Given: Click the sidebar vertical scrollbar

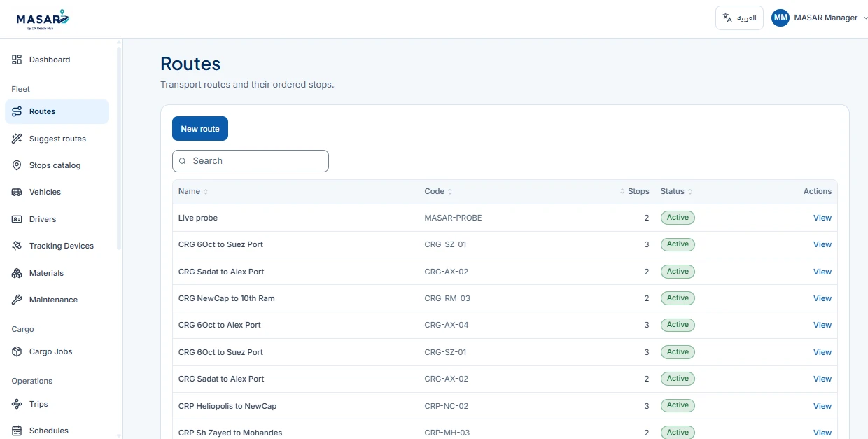Looking at the screenshot, I should (119, 148).
